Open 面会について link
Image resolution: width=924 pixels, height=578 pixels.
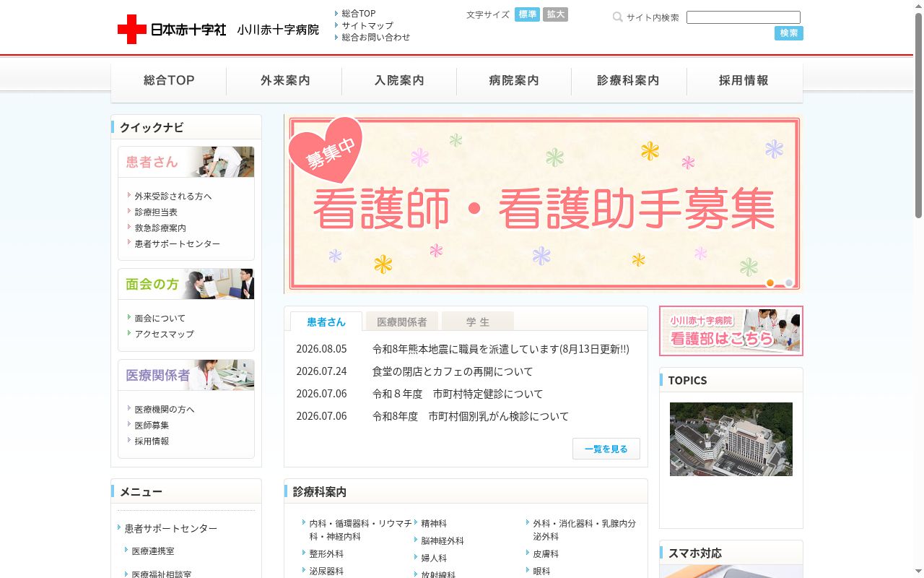pyautogui.click(x=160, y=318)
